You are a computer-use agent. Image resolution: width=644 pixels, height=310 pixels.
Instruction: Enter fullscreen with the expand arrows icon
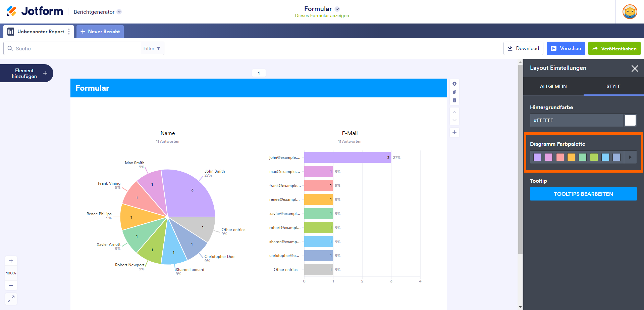(11, 299)
